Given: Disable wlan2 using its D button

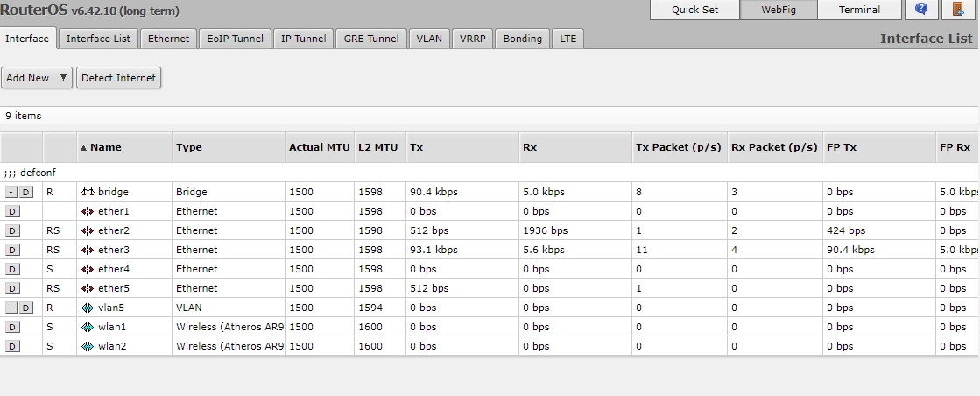Looking at the screenshot, I should tap(12, 347).
